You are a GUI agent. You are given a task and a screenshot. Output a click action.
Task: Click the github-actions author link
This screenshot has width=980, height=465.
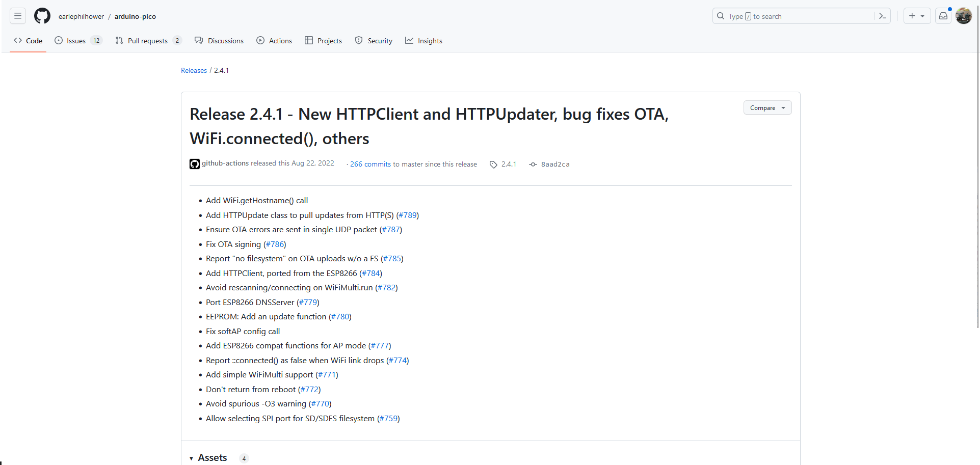point(225,163)
